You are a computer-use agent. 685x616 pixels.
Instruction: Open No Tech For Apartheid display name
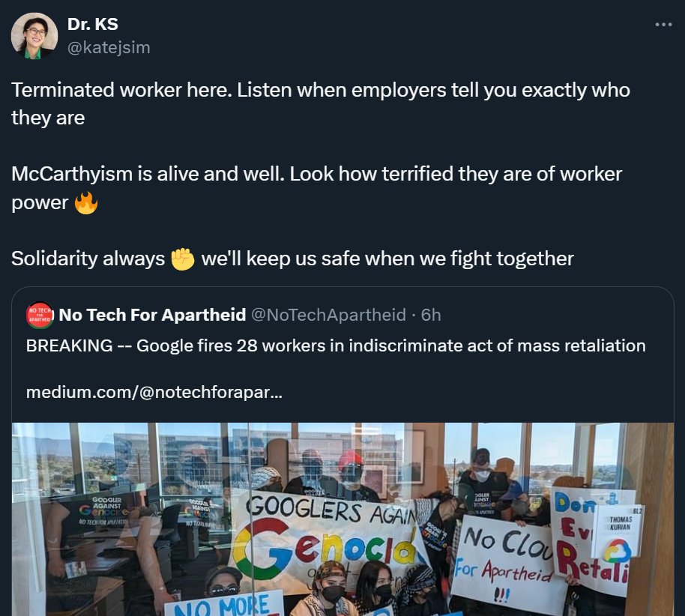tap(152, 315)
